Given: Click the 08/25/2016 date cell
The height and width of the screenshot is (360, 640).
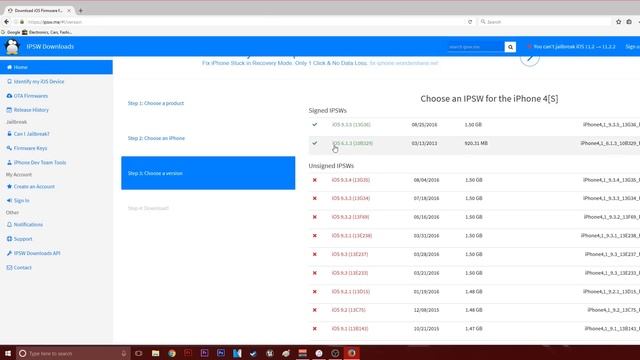Looking at the screenshot, I should tap(424, 125).
